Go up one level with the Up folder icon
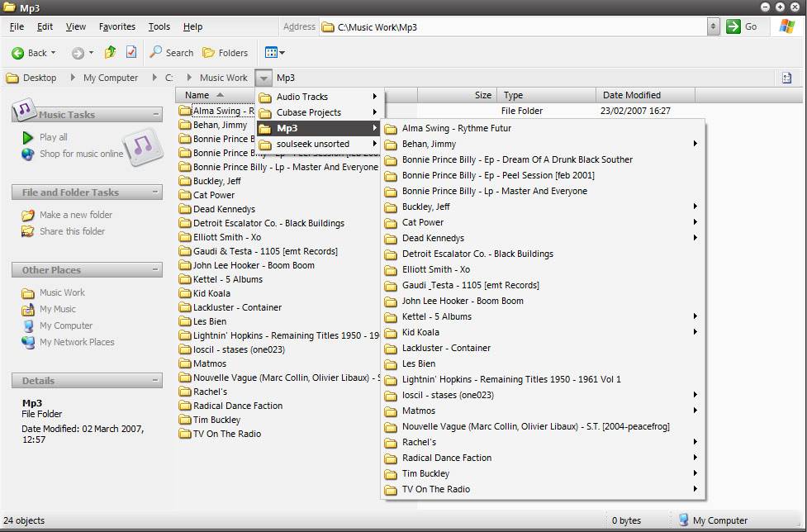Viewport: 807px width, 532px height. point(110,52)
